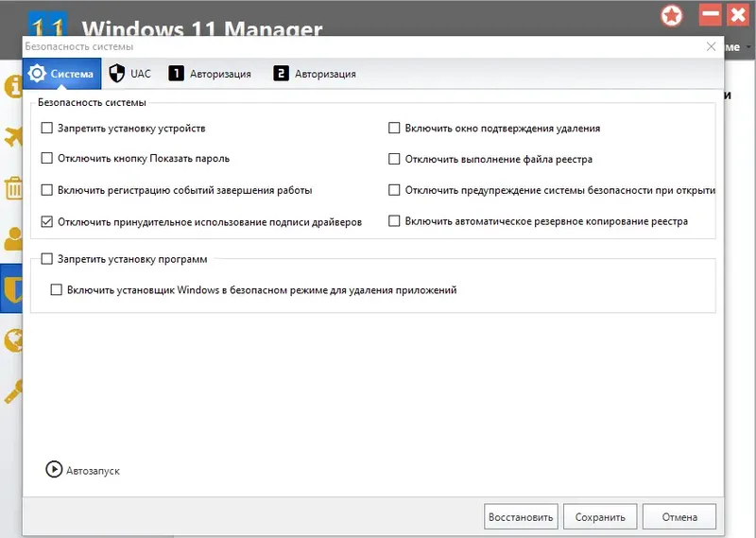756x538 pixels.
Task: Tick Отключить кнопку Показать пароль
Action: pos(46,158)
